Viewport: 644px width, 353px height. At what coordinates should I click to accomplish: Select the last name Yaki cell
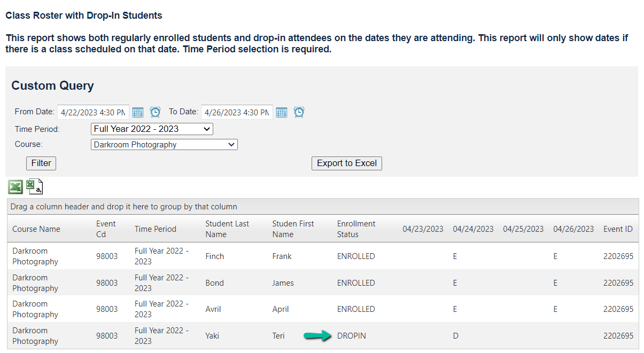point(213,335)
